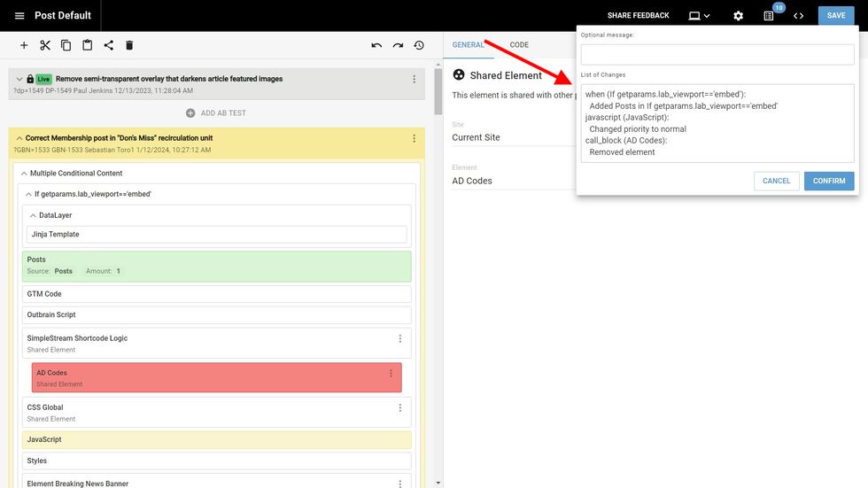Open the device preview dropdown
Viewport: 868px width, 488px height.
click(x=700, y=16)
